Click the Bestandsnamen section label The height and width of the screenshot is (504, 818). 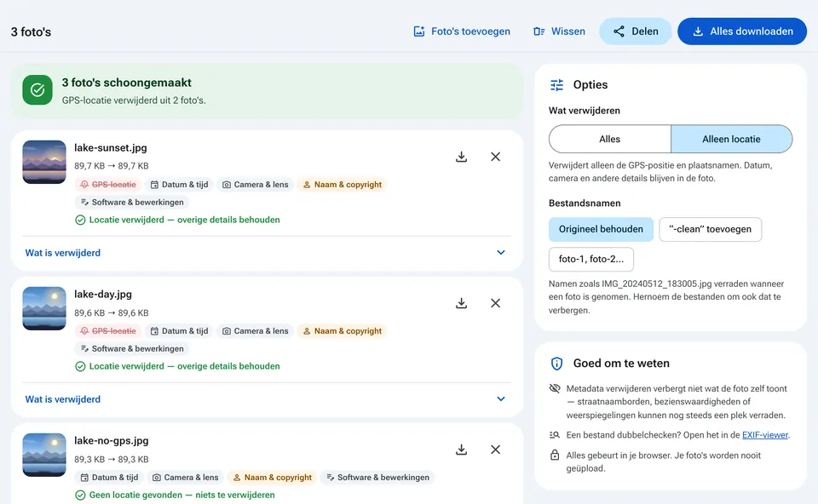585,203
